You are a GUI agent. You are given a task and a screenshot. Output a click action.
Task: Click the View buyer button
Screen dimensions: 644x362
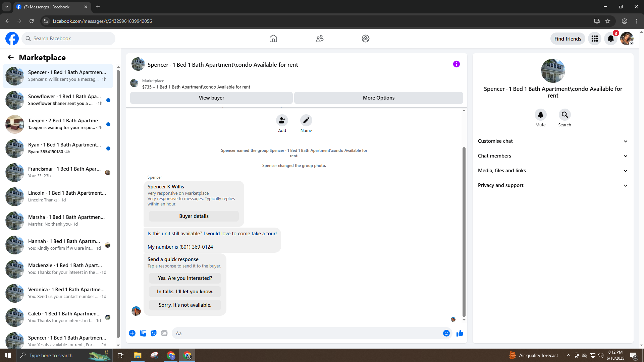pos(211,98)
